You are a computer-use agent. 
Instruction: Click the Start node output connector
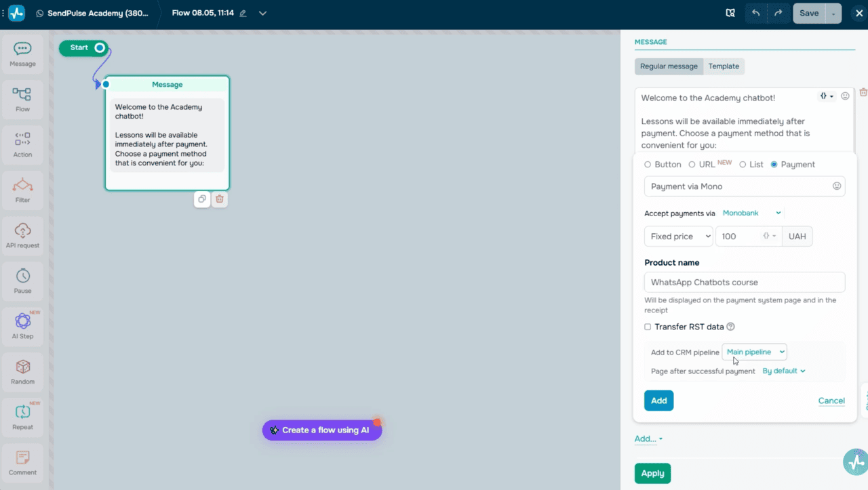pyautogui.click(x=100, y=47)
